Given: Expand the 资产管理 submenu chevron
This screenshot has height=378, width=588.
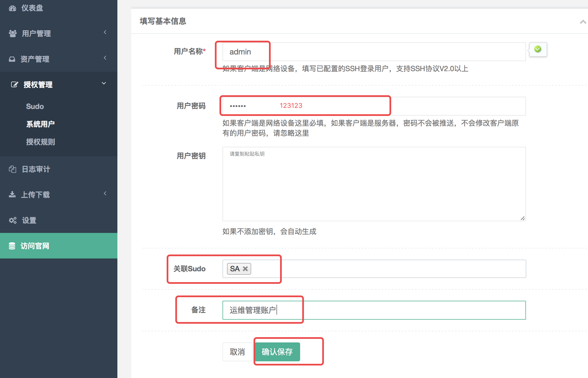Looking at the screenshot, I should pos(105,58).
